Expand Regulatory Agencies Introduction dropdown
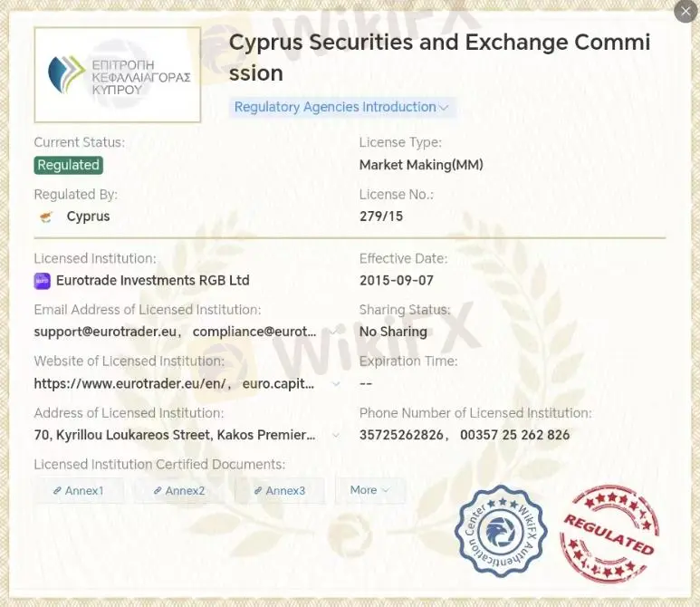The width and height of the screenshot is (700, 607). [x=341, y=107]
